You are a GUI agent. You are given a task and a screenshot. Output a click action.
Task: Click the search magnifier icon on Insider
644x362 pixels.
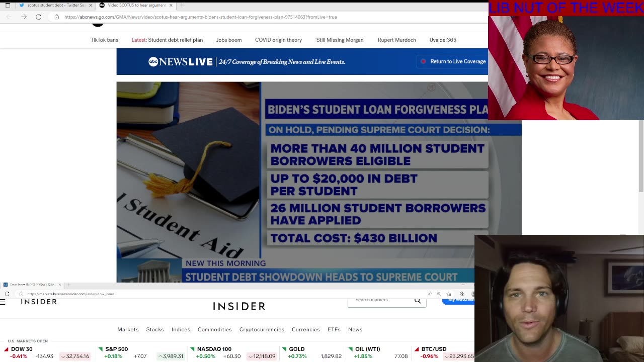point(418,301)
